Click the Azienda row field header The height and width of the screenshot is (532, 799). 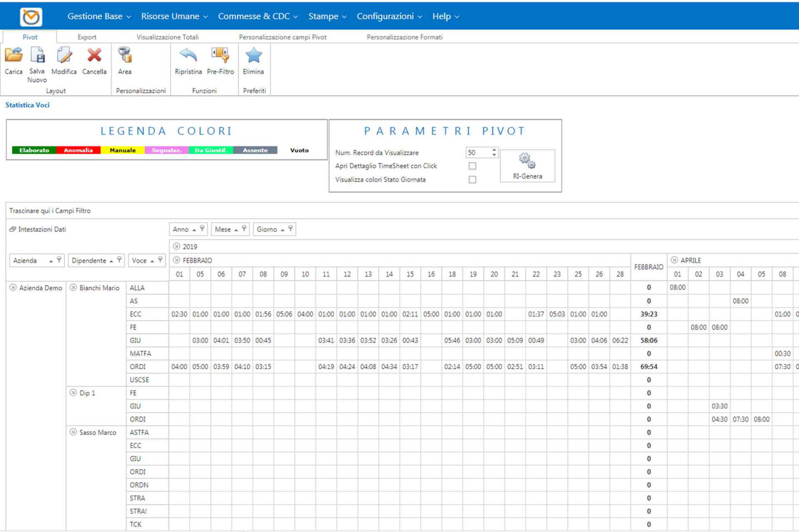pyautogui.click(x=37, y=260)
